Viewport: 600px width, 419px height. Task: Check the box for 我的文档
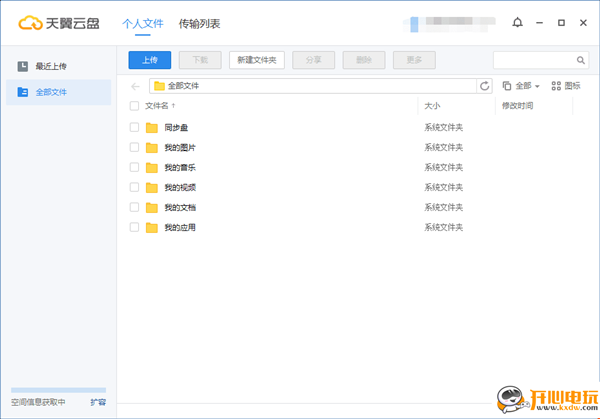point(134,207)
